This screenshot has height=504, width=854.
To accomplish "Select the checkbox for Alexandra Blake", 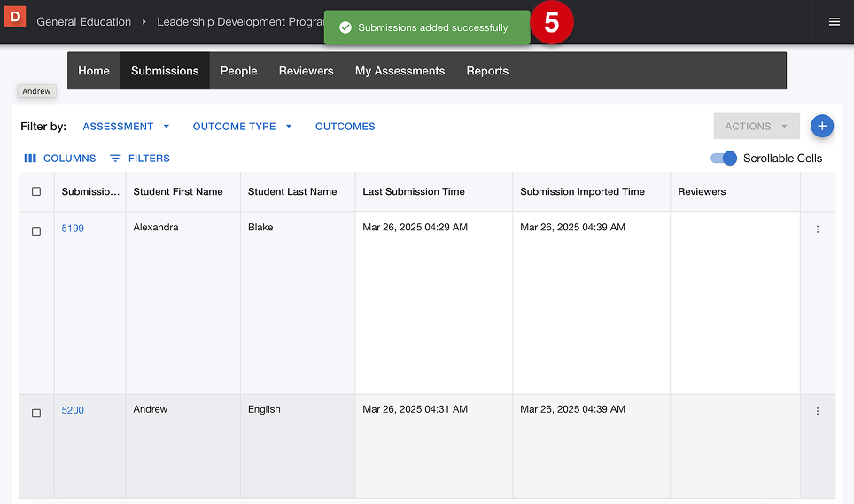I will coord(36,231).
